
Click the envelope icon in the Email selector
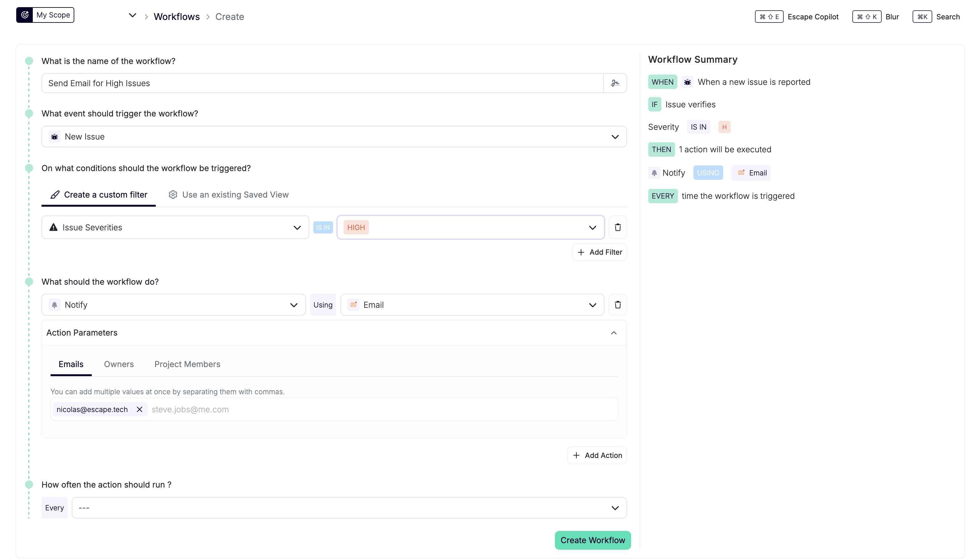tap(353, 304)
